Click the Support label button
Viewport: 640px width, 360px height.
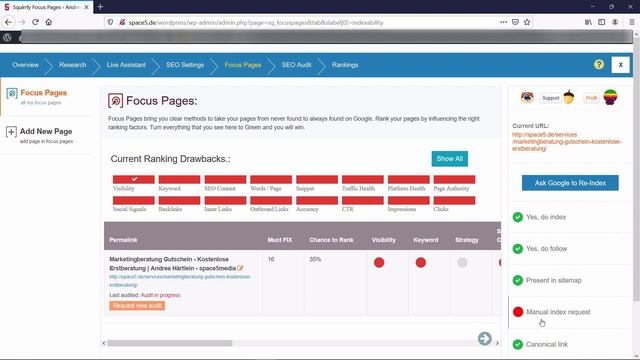(x=550, y=98)
